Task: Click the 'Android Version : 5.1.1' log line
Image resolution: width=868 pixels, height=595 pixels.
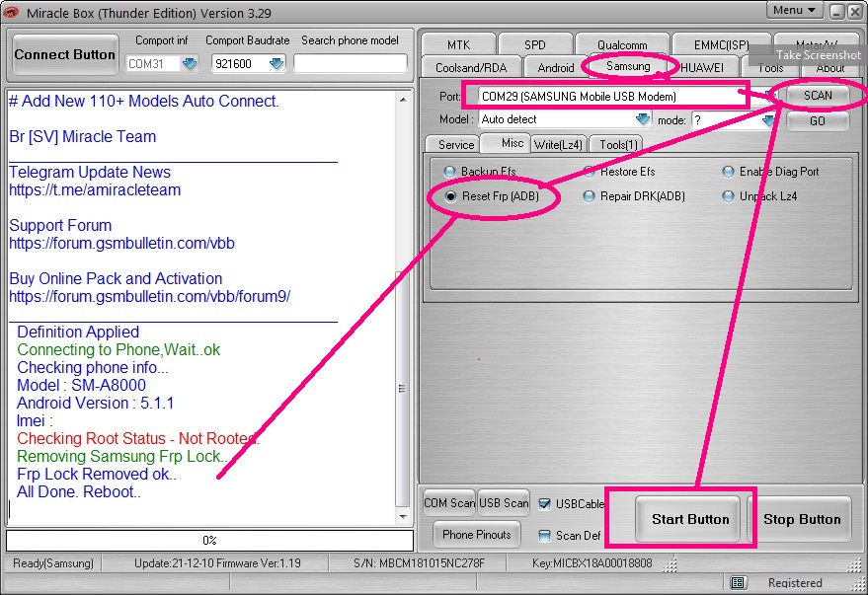Action: click(95, 404)
